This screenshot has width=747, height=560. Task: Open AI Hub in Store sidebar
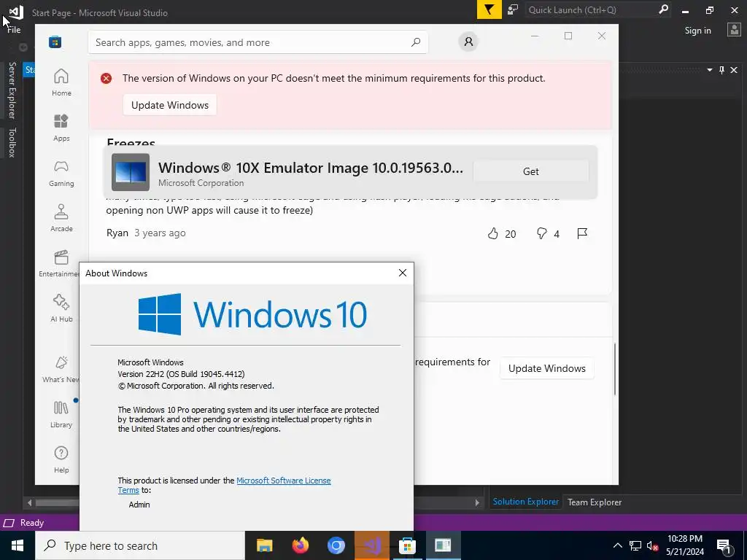(61, 308)
